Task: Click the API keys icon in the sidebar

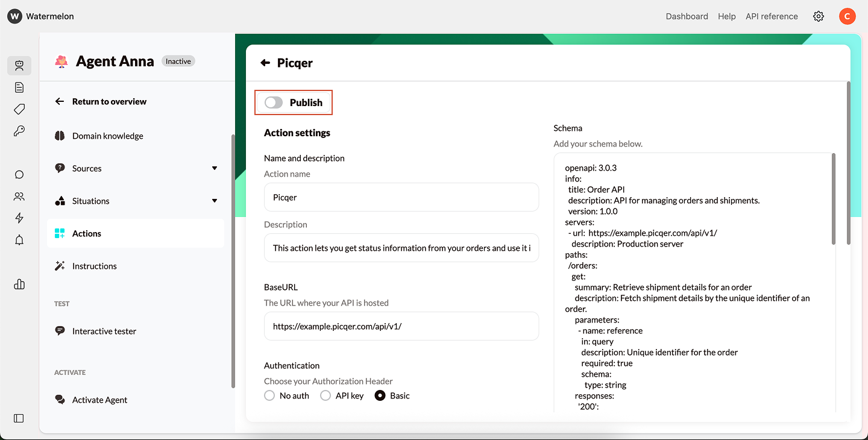Action: (x=19, y=131)
